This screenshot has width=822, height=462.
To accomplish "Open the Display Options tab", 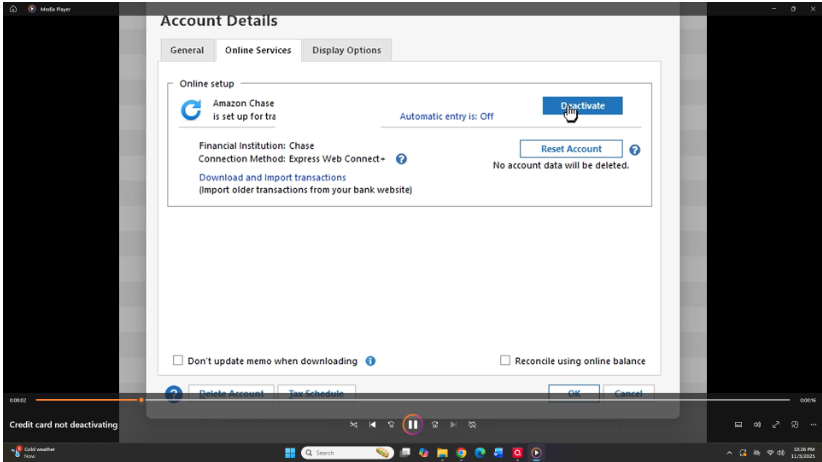I will click(x=347, y=50).
